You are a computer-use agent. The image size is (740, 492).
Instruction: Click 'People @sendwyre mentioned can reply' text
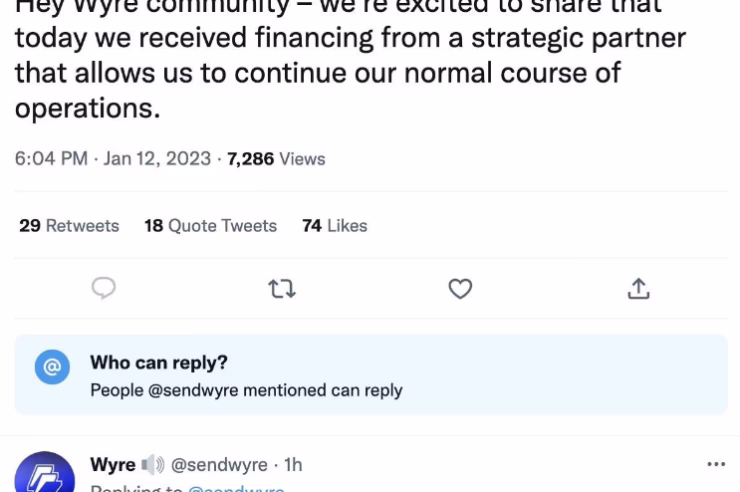246,390
